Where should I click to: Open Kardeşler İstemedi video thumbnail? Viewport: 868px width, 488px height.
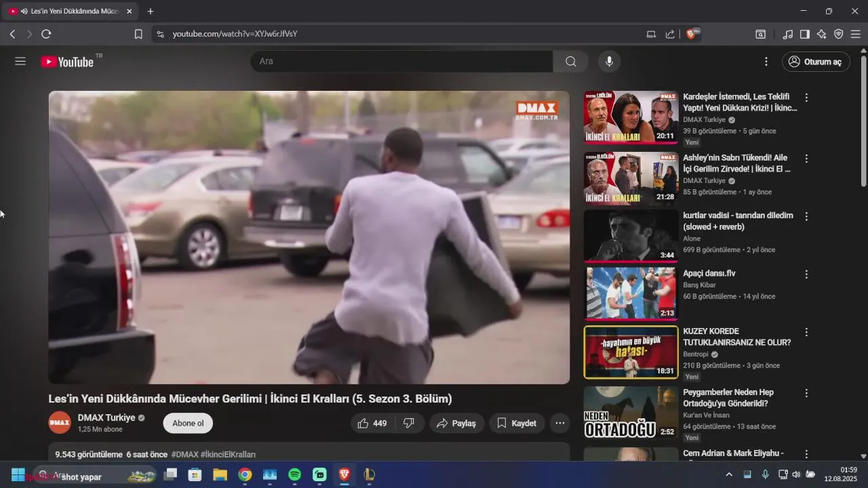tap(631, 117)
